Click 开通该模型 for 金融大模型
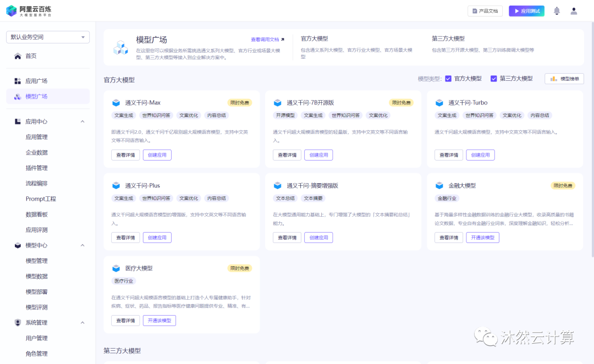 (x=483, y=238)
